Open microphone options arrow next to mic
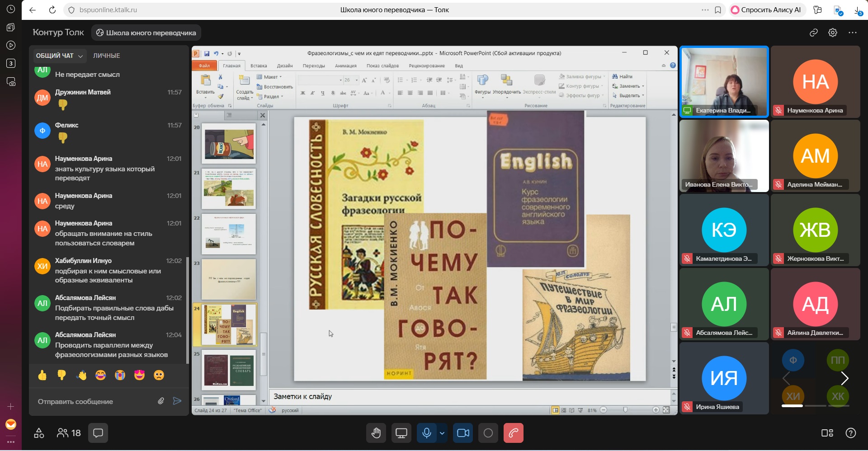Image resolution: width=868 pixels, height=451 pixels. pos(442,433)
